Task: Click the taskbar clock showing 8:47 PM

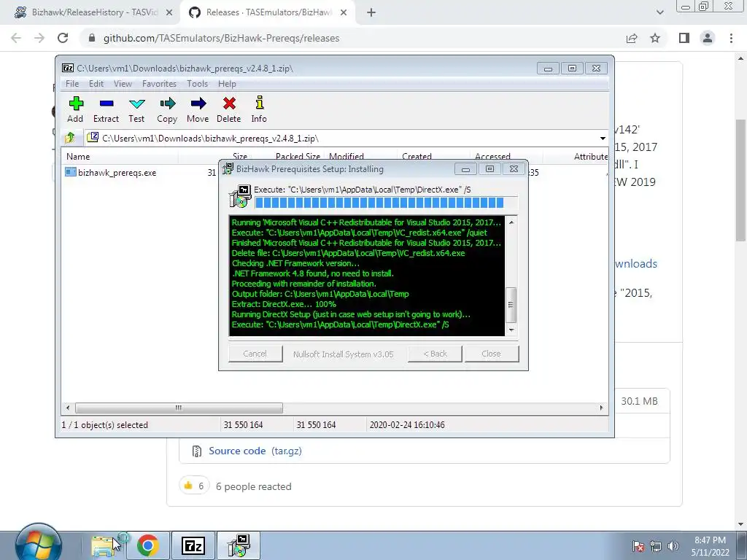Action: tap(711, 545)
